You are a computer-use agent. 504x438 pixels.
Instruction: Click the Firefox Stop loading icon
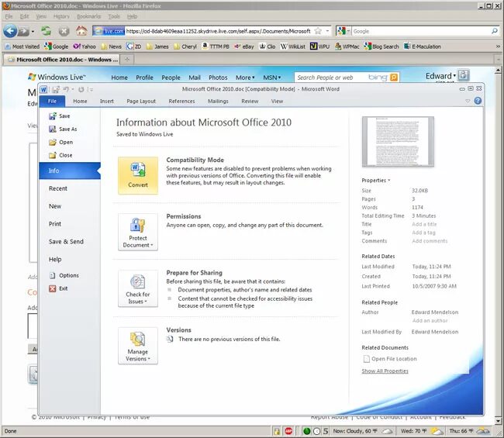pyautogui.click(x=64, y=31)
